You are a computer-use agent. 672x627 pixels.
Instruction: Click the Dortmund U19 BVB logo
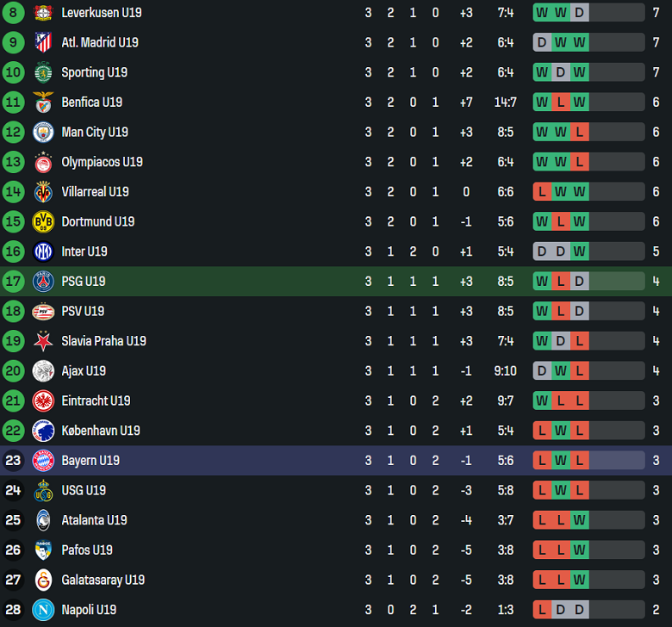[43, 221]
